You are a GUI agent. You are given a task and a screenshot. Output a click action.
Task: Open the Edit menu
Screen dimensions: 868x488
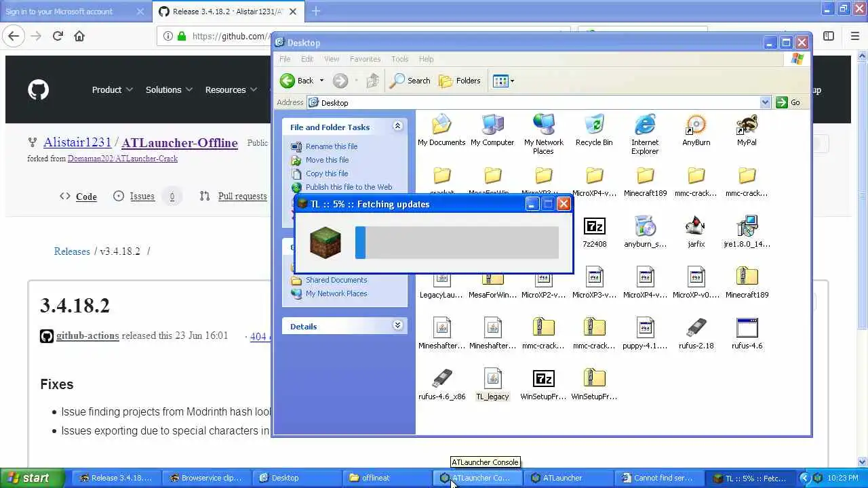click(307, 59)
